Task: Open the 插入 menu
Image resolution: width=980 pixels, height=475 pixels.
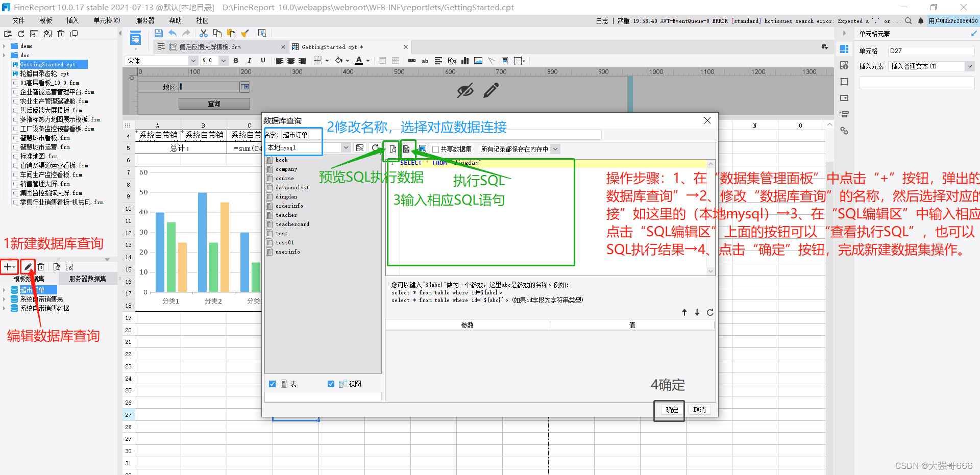Action: (72, 20)
